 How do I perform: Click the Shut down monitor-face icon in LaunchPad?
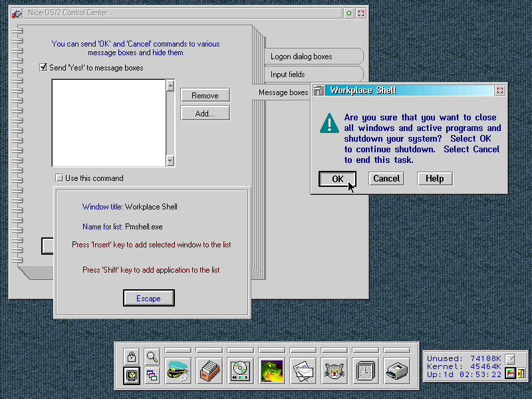[132, 375]
